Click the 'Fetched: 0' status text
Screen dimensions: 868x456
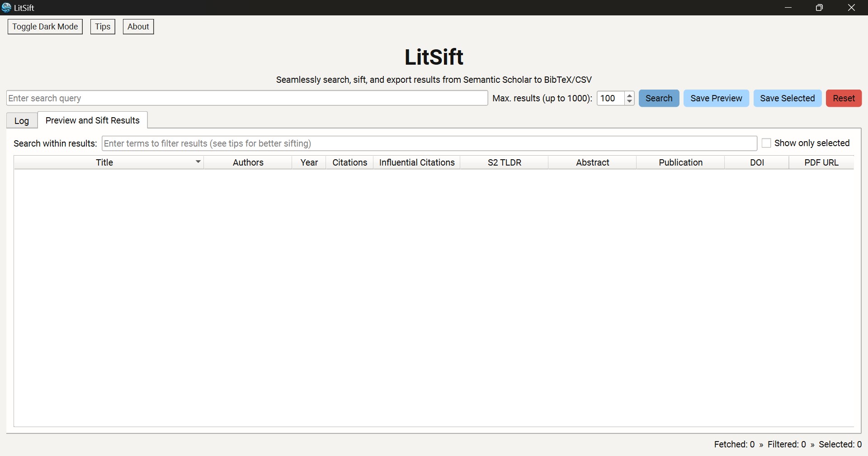pos(734,444)
